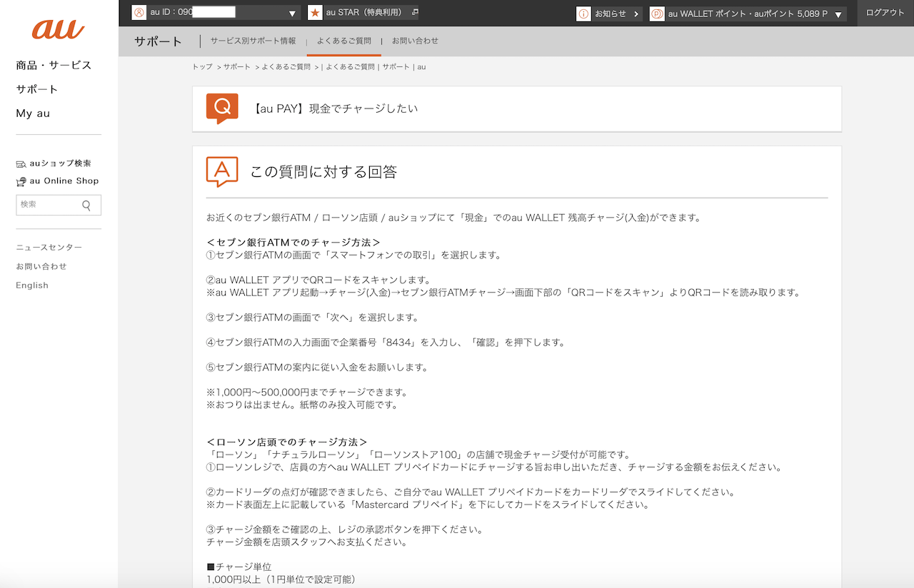Click the au logo in the sidebar
This screenshot has height=588, width=914.
point(58,29)
